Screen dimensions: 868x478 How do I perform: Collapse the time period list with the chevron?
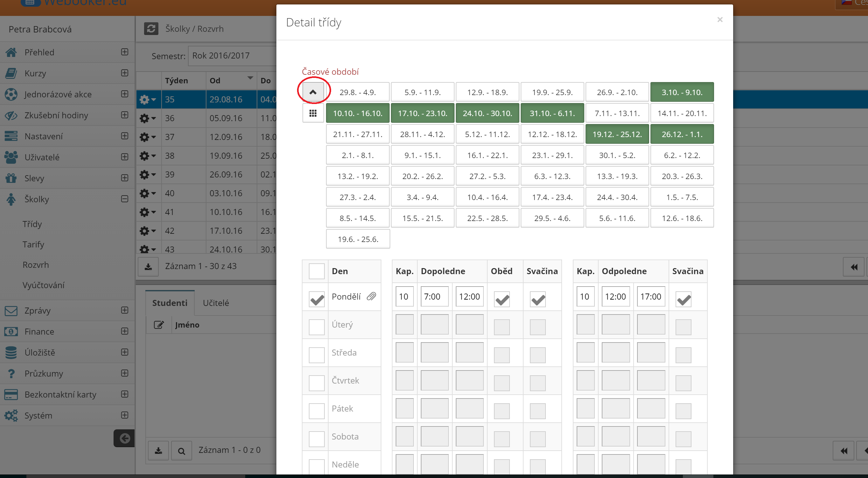(x=313, y=92)
